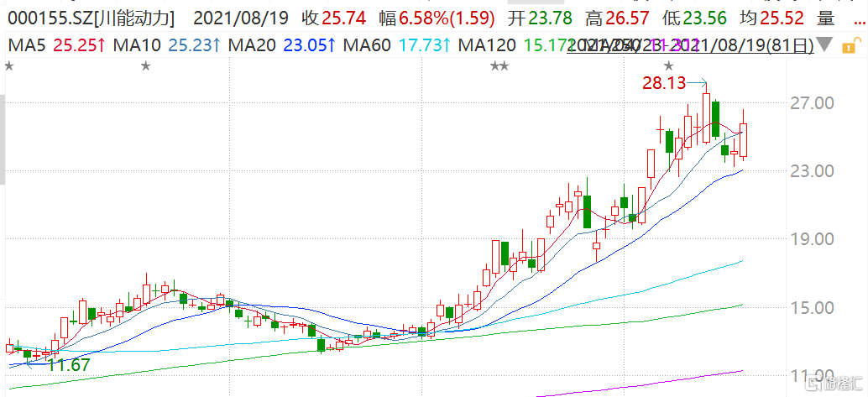Open the underlined date range ending 2021/08/19(81日)
The image size is (868, 397).
690,45
